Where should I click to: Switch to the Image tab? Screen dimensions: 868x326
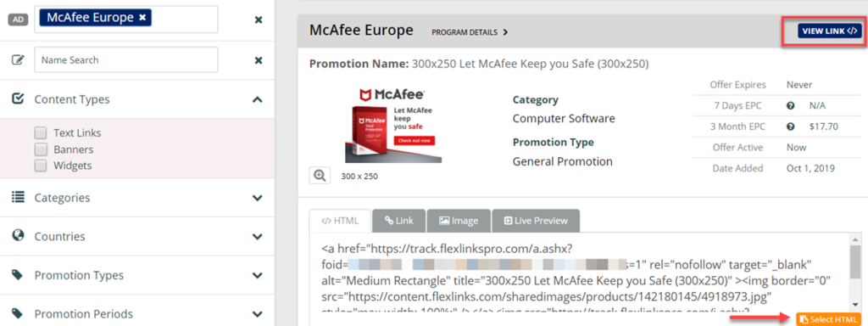point(459,221)
